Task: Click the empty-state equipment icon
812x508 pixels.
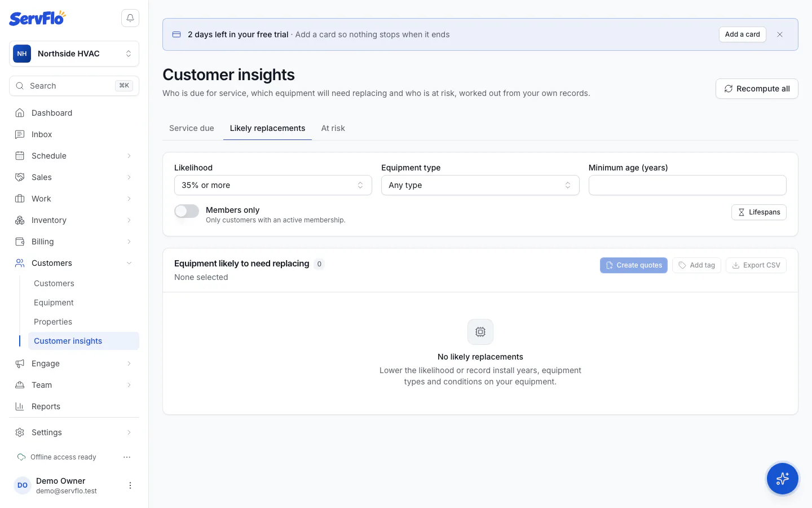Action: [x=480, y=332]
